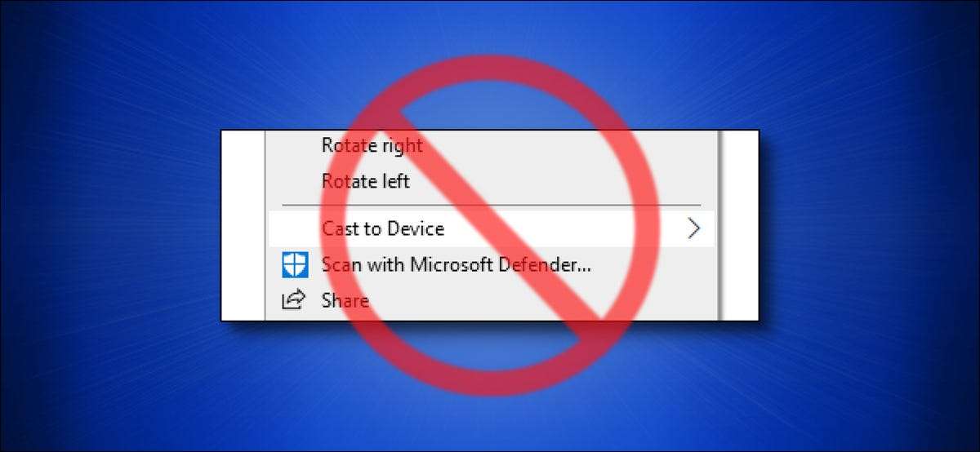Screen dimensions: 980x452
Task: Click empty icon gutter beside Rotate right
Action: click(294, 145)
